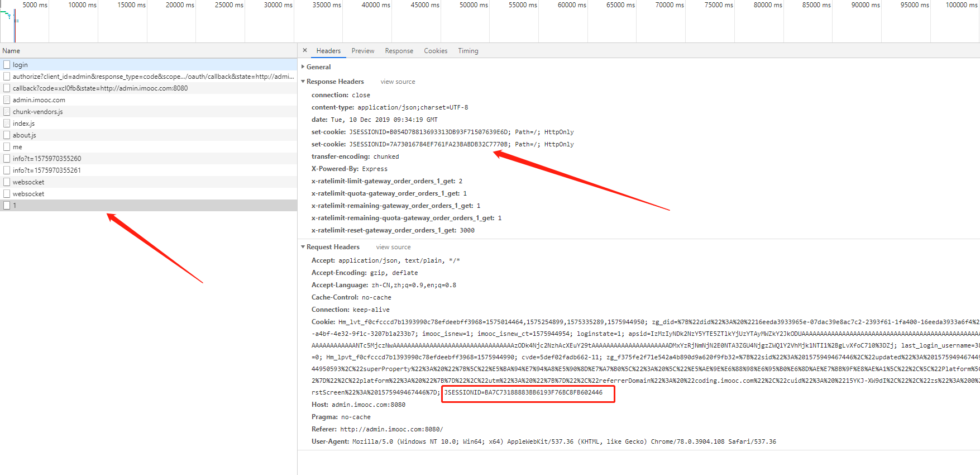Click the second set-cookie JSESSIONID=7A7301 header
The height and width of the screenshot is (475, 980).
click(x=442, y=144)
